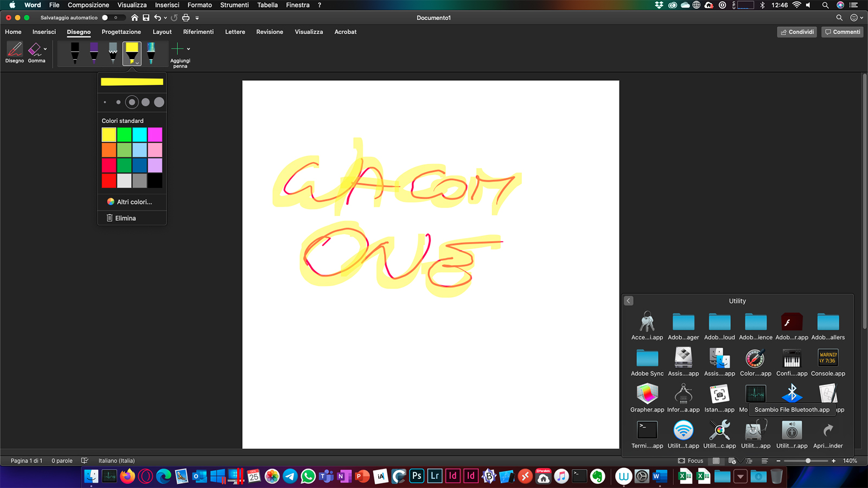Select the galaxy glitter pen
The image size is (868, 488).
[151, 53]
